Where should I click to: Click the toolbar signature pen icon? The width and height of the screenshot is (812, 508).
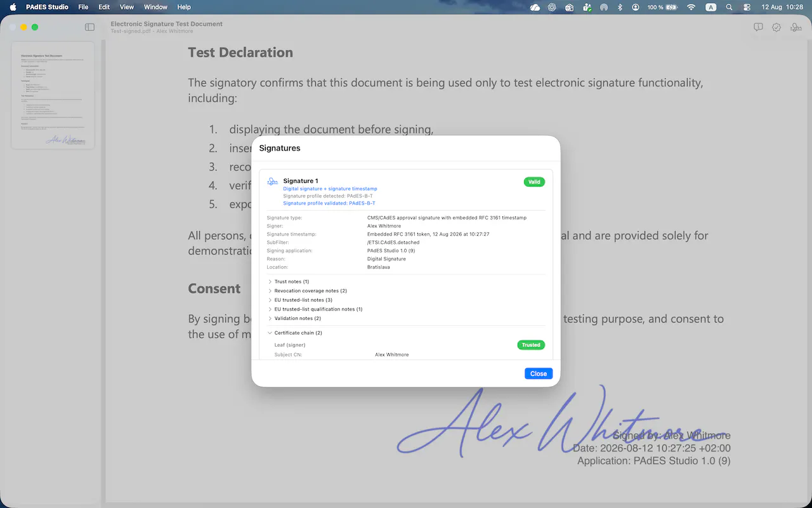(796, 27)
